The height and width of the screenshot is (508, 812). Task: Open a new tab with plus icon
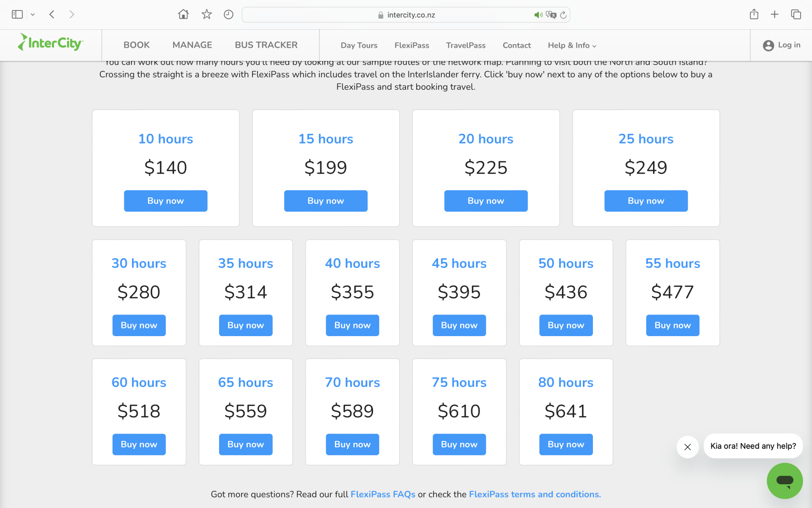(775, 14)
